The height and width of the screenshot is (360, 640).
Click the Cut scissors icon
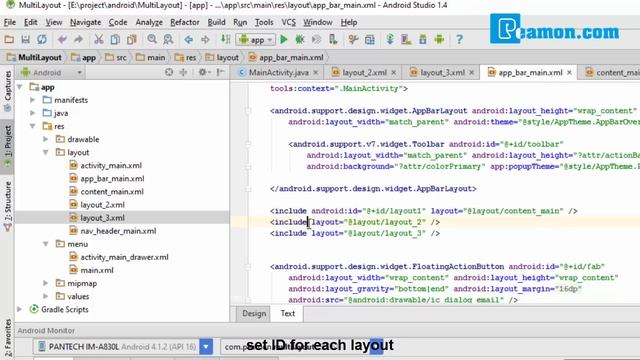pos(99,40)
